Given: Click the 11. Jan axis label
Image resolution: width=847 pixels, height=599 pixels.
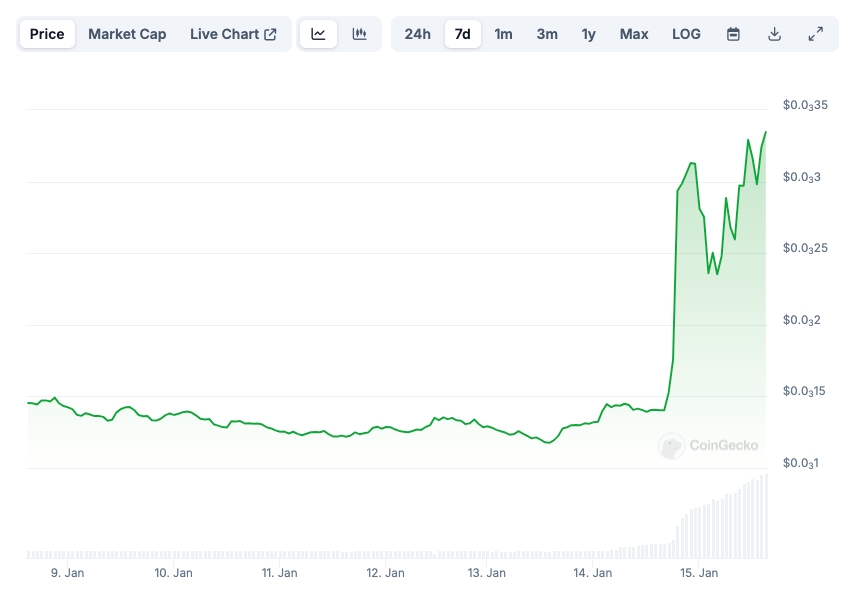Looking at the screenshot, I should (279, 573).
